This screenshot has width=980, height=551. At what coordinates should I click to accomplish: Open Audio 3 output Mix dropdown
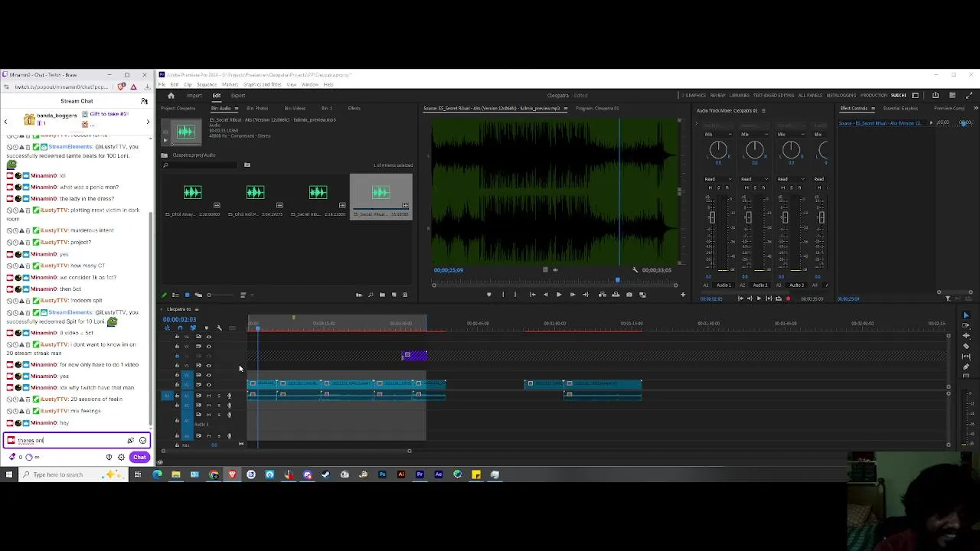792,134
